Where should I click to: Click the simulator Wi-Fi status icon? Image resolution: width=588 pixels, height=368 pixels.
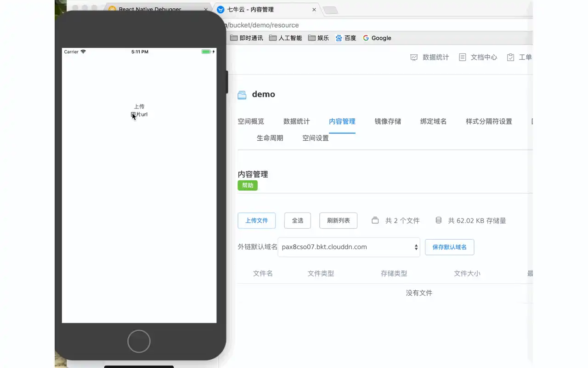pos(83,52)
